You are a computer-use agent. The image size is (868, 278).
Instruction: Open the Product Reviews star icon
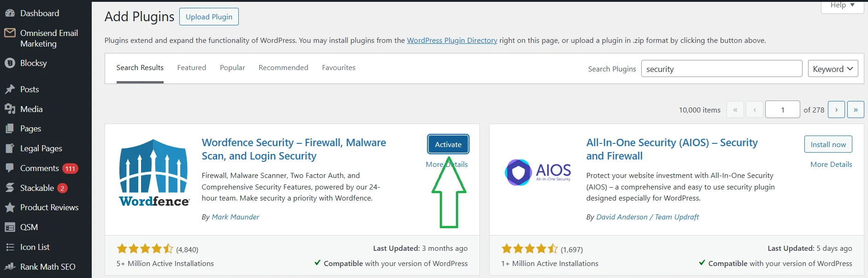tap(10, 207)
